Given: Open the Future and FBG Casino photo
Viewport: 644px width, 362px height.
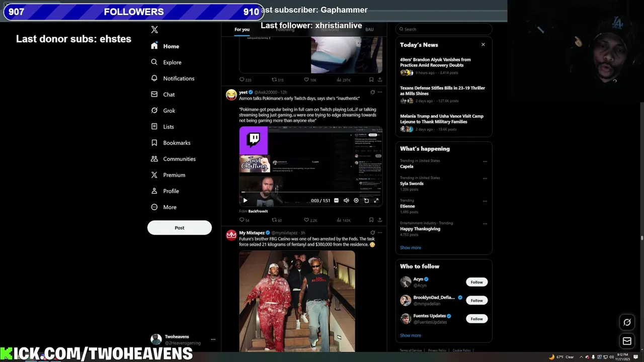Looking at the screenshot, I should pos(297,301).
